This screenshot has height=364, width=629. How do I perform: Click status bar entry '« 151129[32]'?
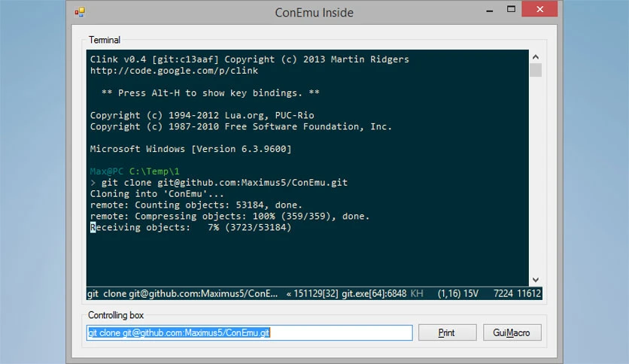pyautogui.click(x=311, y=293)
